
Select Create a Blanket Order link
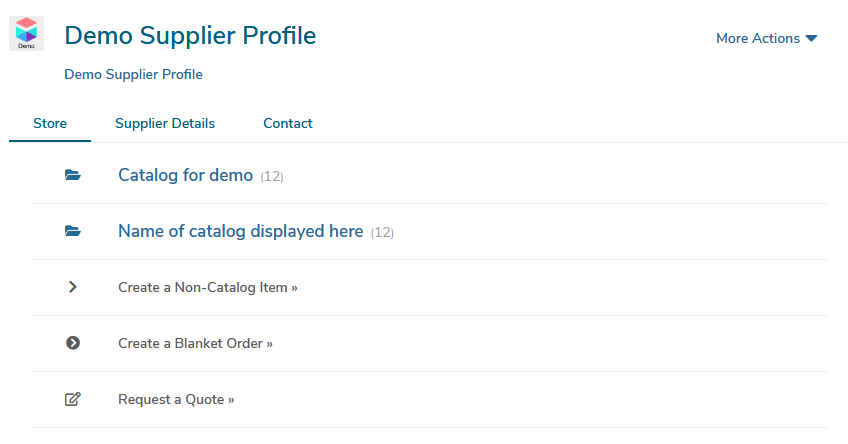coord(195,343)
